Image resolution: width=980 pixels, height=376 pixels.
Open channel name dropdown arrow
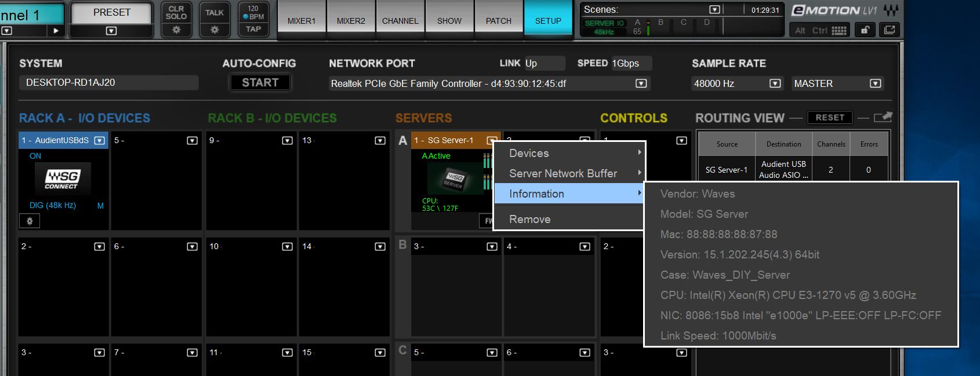coord(7,31)
